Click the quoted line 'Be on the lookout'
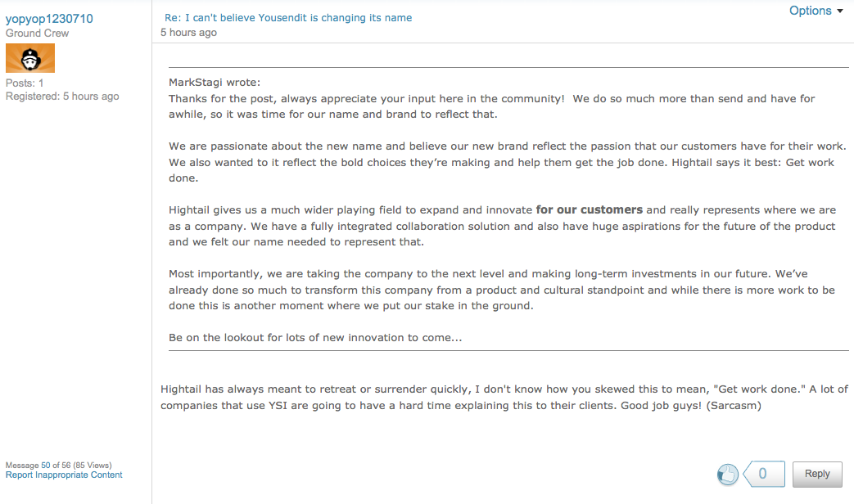This screenshot has width=854, height=504. (x=315, y=338)
